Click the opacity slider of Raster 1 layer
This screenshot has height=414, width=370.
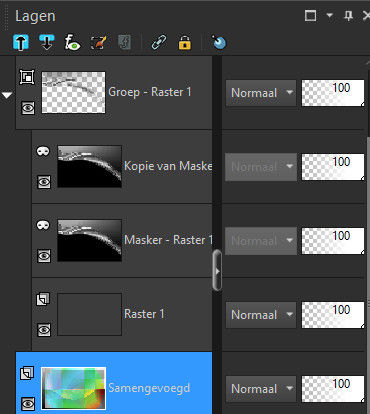coord(333,315)
